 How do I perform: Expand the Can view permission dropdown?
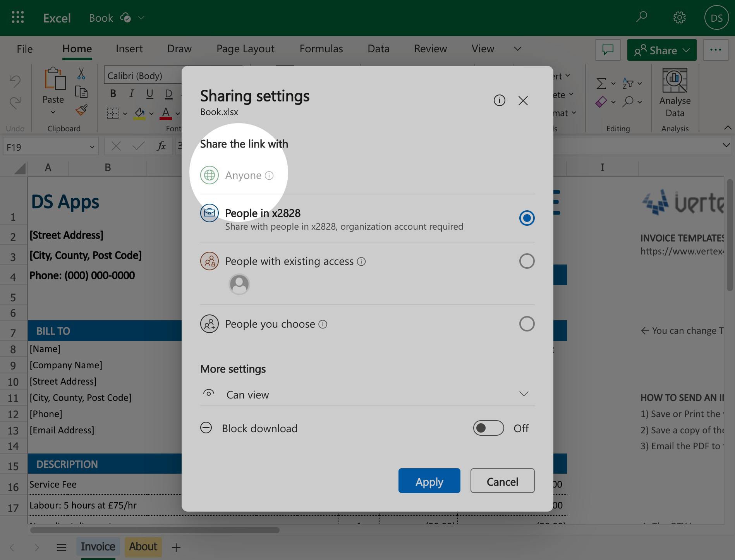[x=524, y=394]
